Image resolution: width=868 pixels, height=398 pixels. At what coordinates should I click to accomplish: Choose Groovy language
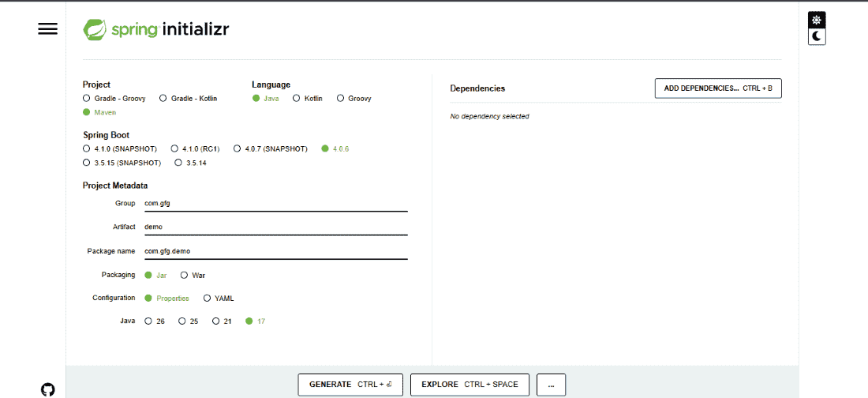click(354, 99)
